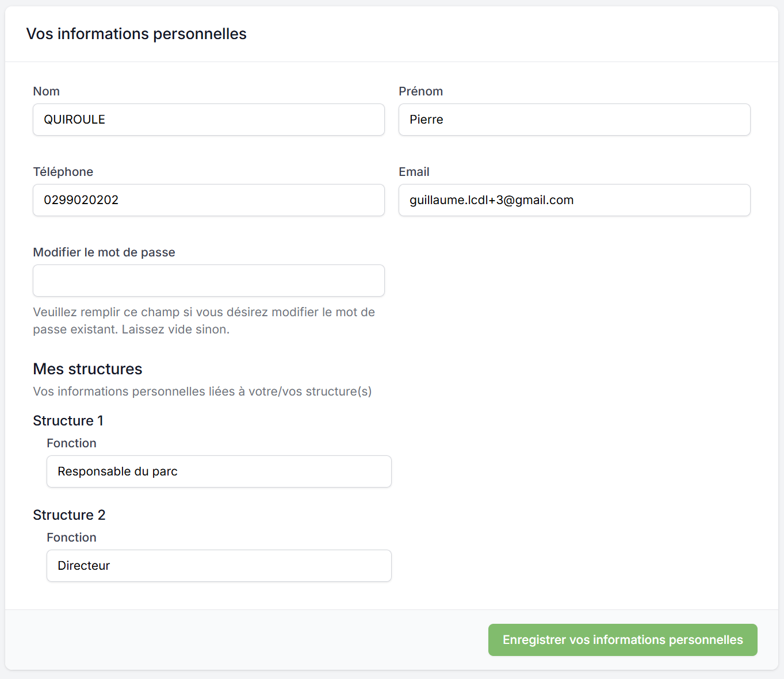Screen dimensions: 784x679
Task: Click the Prénom label
Action: click(420, 91)
